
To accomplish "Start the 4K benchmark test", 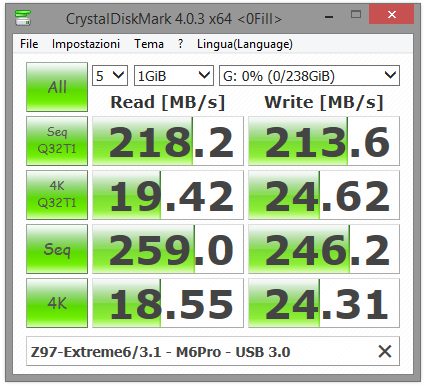I will point(57,303).
